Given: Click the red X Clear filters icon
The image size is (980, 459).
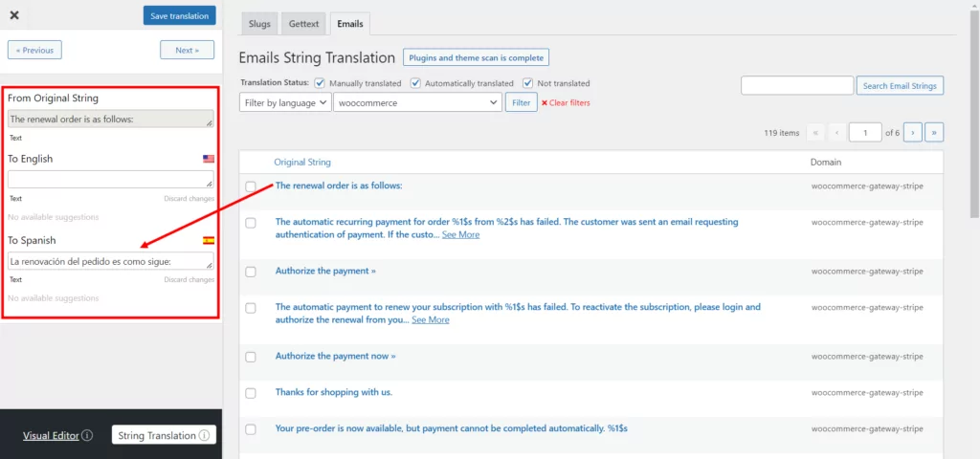Looking at the screenshot, I should click(545, 103).
